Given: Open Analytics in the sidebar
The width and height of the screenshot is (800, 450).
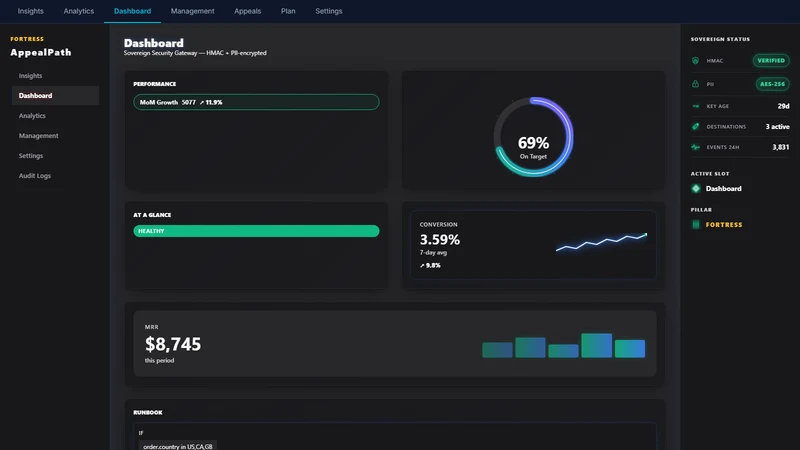Looking at the screenshot, I should (x=55, y=116).
